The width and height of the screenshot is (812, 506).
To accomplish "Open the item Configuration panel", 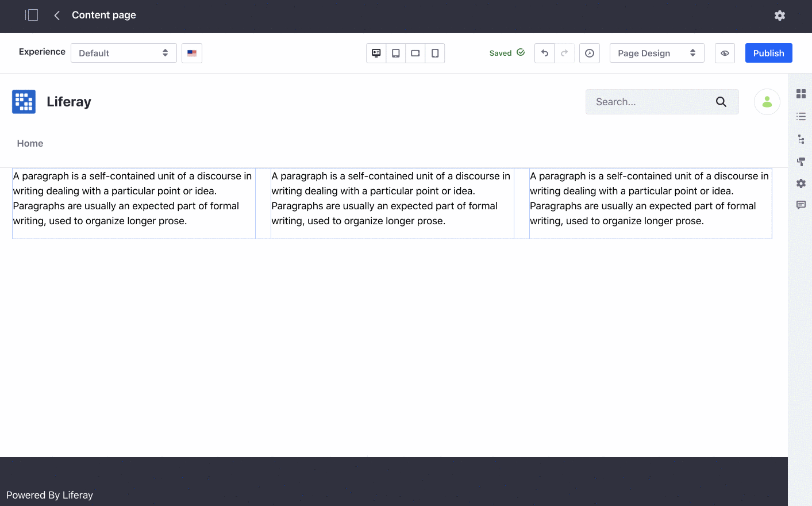I will [801, 183].
